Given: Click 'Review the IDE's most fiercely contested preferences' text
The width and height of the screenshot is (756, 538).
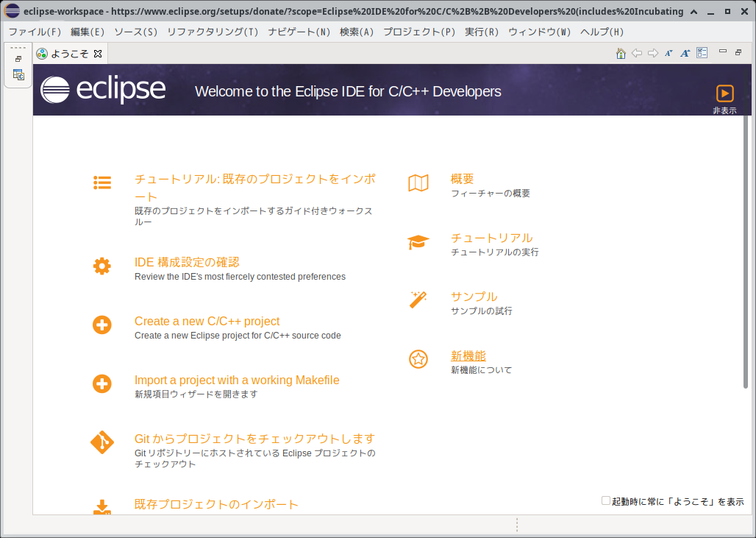Looking at the screenshot, I should tap(240, 277).
